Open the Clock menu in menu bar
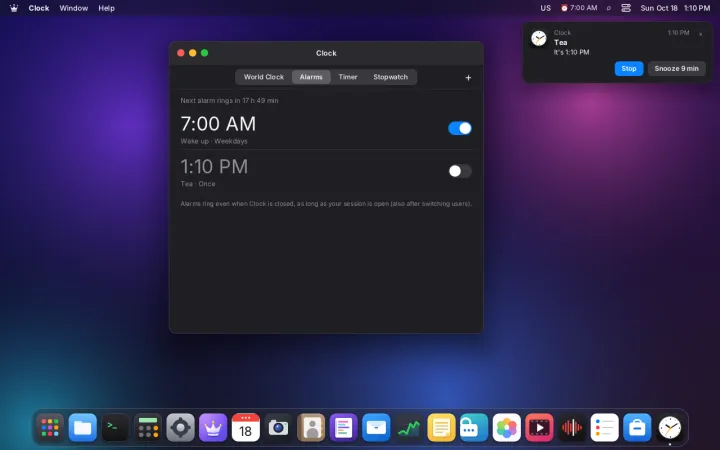Image resolution: width=720 pixels, height=450 pixels. (x=39, y=8)
